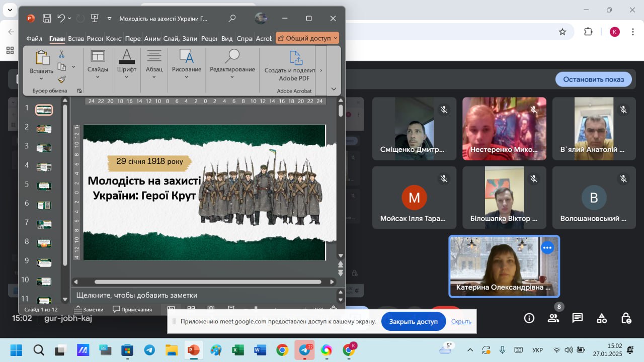Viewport: 644px width, 362px height.
Task: Toggle the Заметки notes pane
Action: (89, 309)
